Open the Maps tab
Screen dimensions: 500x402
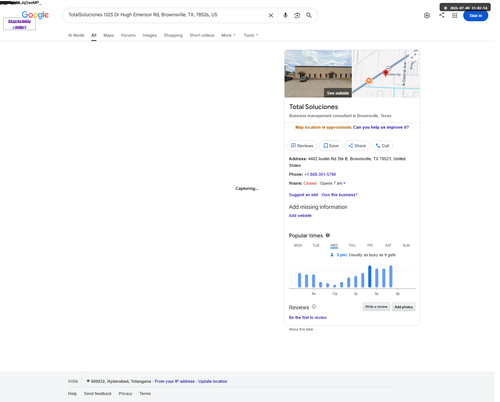(109, 35)
